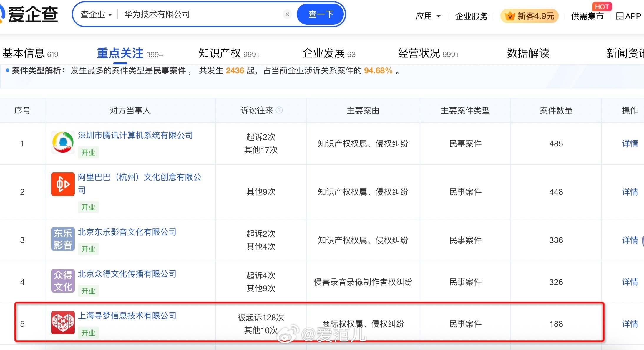644x350 pixels.
Task: Click the 众得文化 company logo
Action: [x=63, y=281]
